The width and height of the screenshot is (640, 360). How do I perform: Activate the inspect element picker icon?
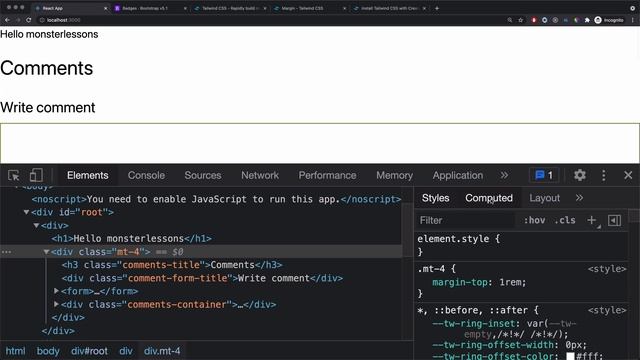[x=14, y=176]
